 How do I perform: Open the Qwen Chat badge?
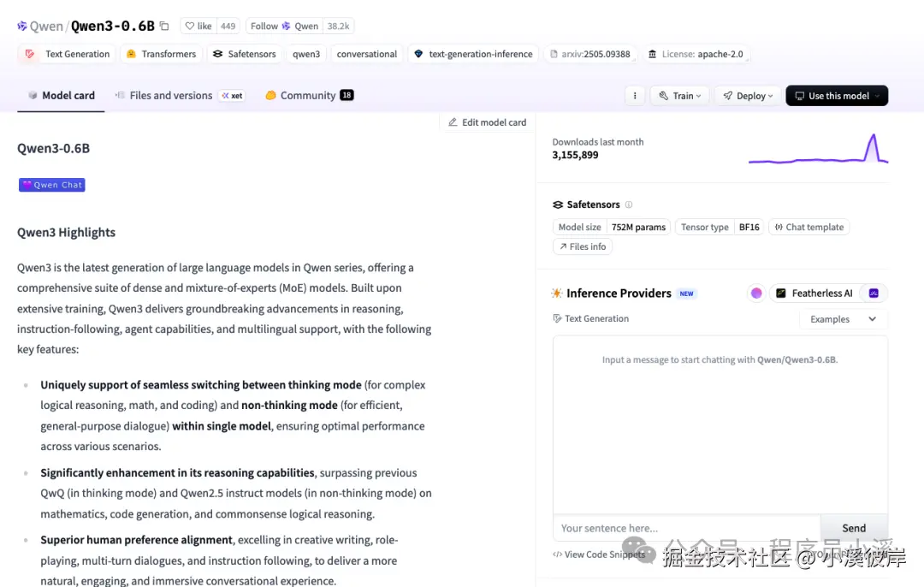coord(52,185)
